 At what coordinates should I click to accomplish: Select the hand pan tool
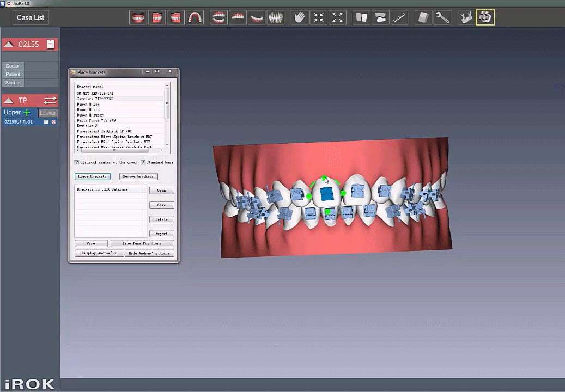[x=299, y=17]
